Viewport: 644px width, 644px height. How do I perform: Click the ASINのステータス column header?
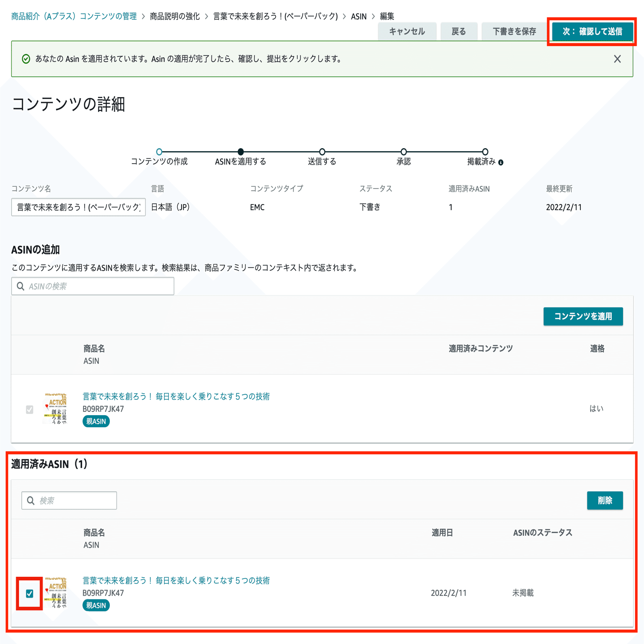pyautogui.click(x=543, y=533)
